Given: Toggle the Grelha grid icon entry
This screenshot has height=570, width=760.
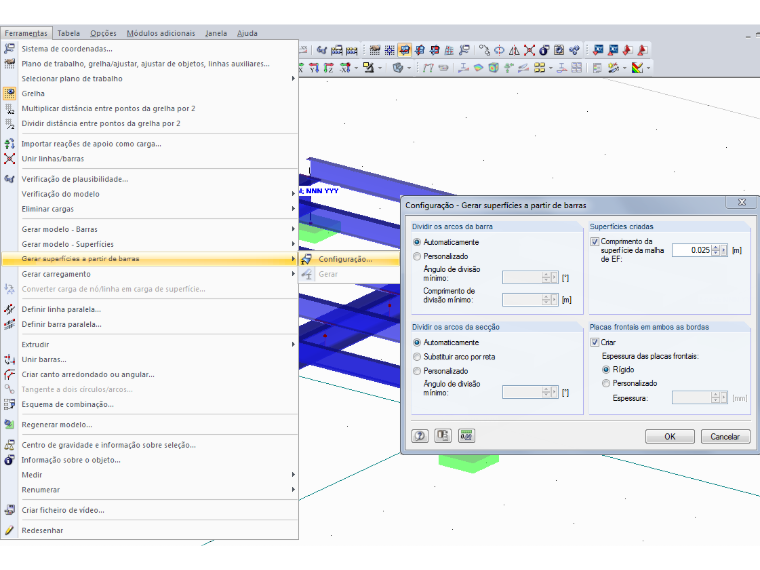Looking at the screenshot, I should [9, 93].
